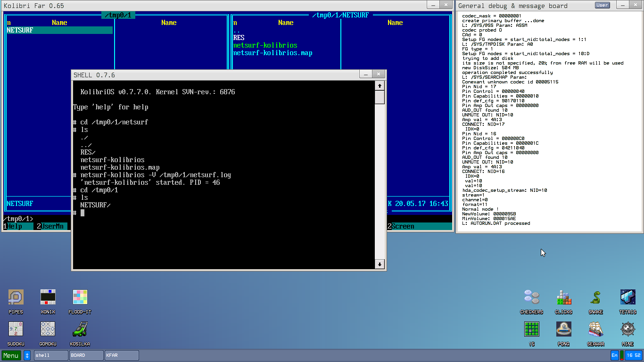Open the green Menu start button
The width and height of the screenshot is (644, 362).
11,355
